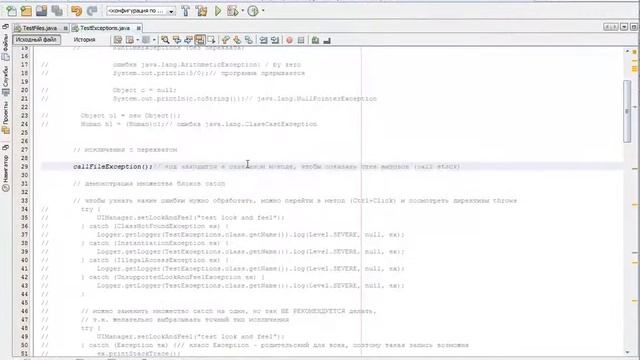Close the TestExceptions.java tab

click(139, 28)
